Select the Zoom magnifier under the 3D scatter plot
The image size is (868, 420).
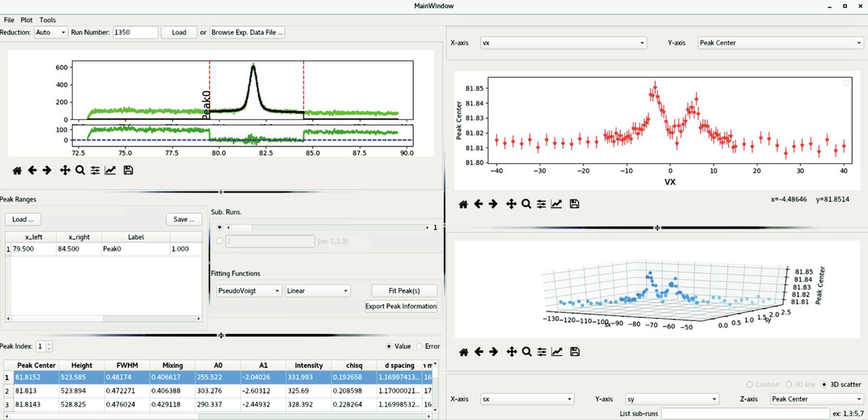(527, 352)
